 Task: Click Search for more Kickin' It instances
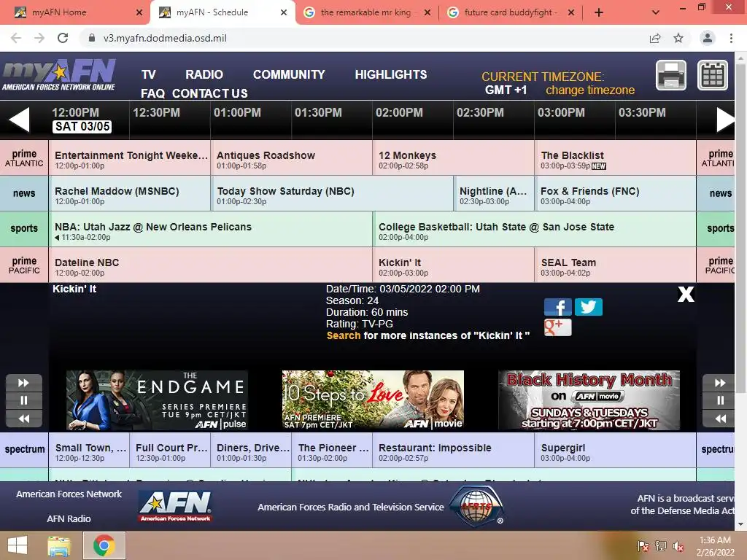(x=344, y=335)
